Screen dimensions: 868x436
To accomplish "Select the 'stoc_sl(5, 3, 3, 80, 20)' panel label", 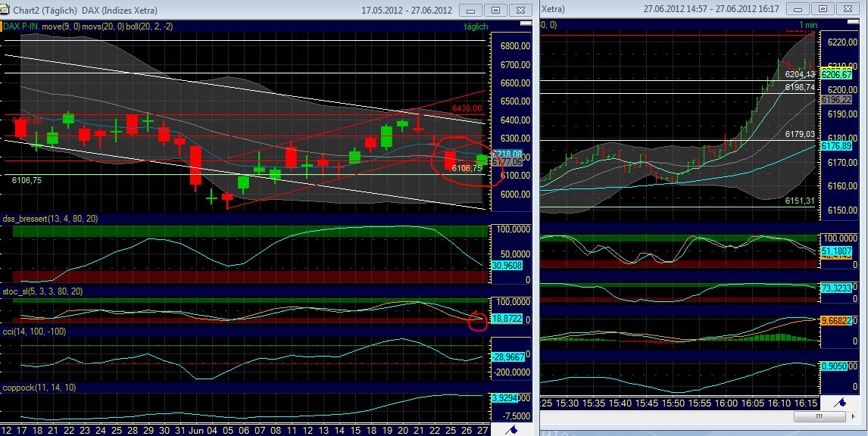I will tap(42, 291).
